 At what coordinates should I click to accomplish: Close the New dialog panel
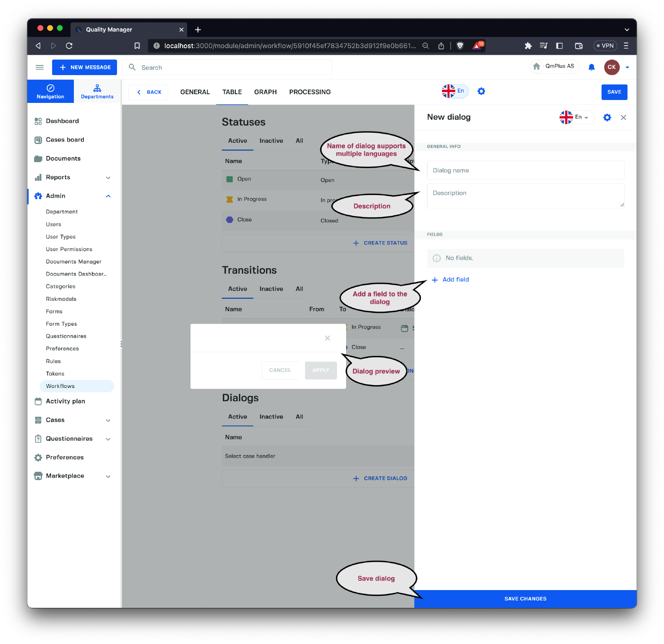point(623,117)
